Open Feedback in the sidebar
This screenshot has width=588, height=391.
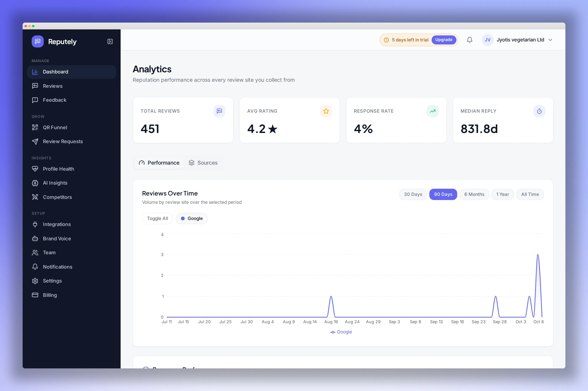(72, 100)
